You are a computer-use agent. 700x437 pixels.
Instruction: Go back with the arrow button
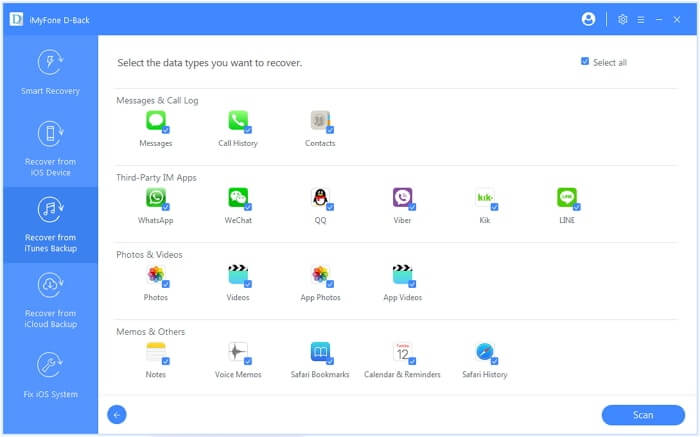pyautogui.click(x=117, y=415)
